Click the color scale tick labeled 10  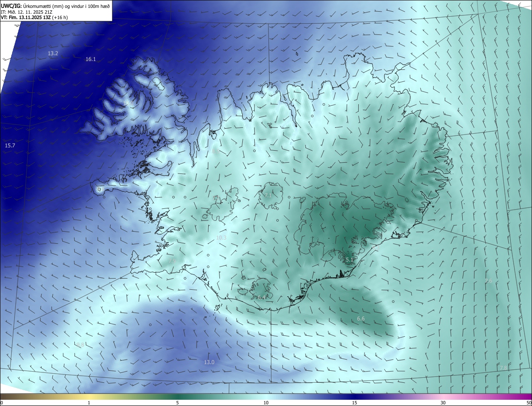coord(266,403)
